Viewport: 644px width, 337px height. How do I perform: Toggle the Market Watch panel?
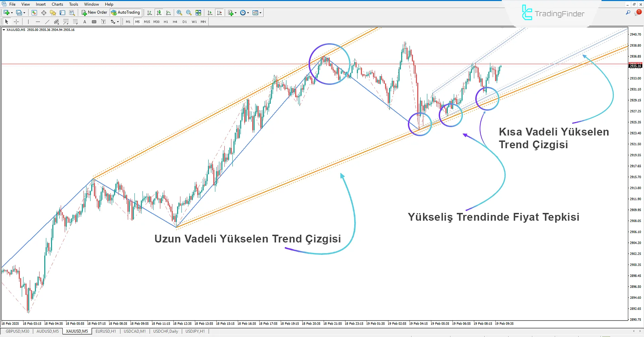pos(34,12)
